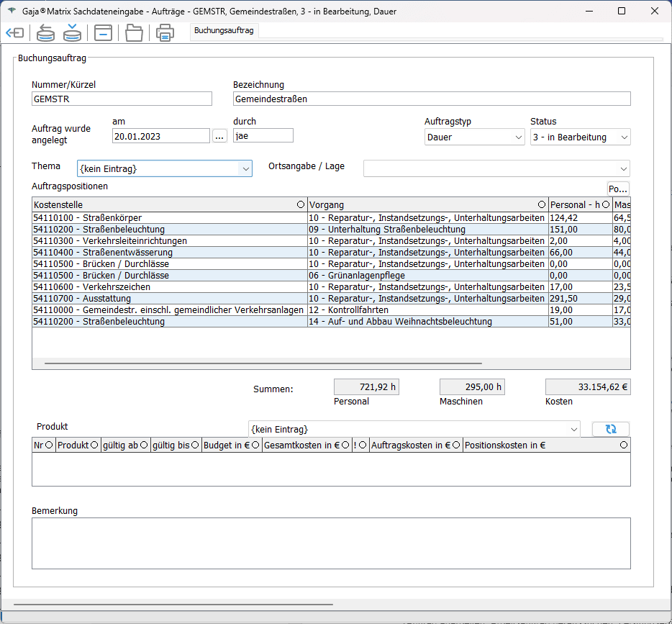The width and height of the screenshot is (672, 624).
Task: Click the printer icon in toolbar
Action: click(x=165, y=33)
